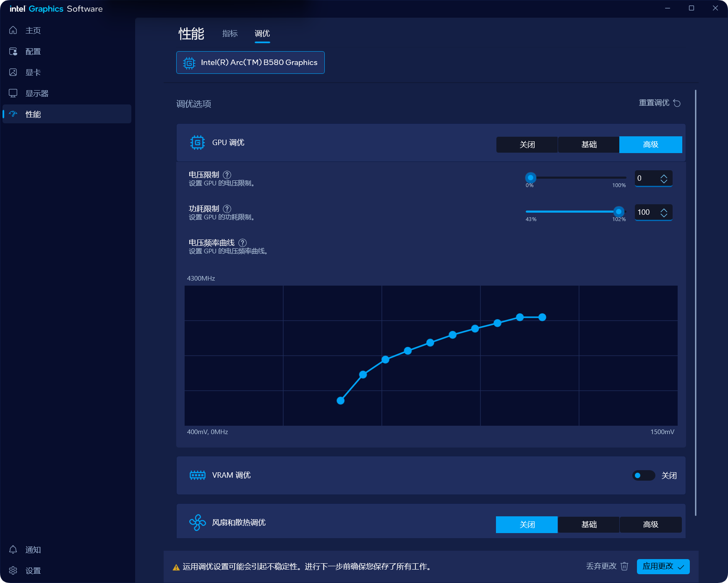Screen dimensions: 728x583
Task: Open the 配置 profiles icon in sidebar
Action: point(13,51)
